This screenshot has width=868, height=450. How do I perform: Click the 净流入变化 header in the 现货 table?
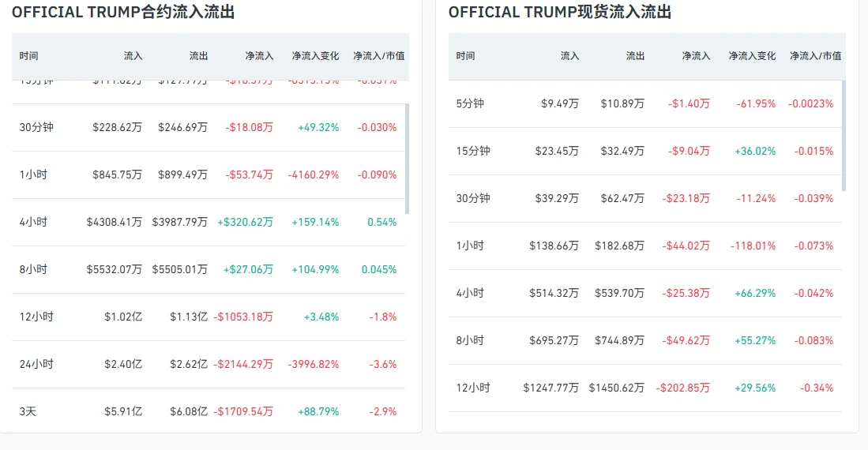[753, 56]
